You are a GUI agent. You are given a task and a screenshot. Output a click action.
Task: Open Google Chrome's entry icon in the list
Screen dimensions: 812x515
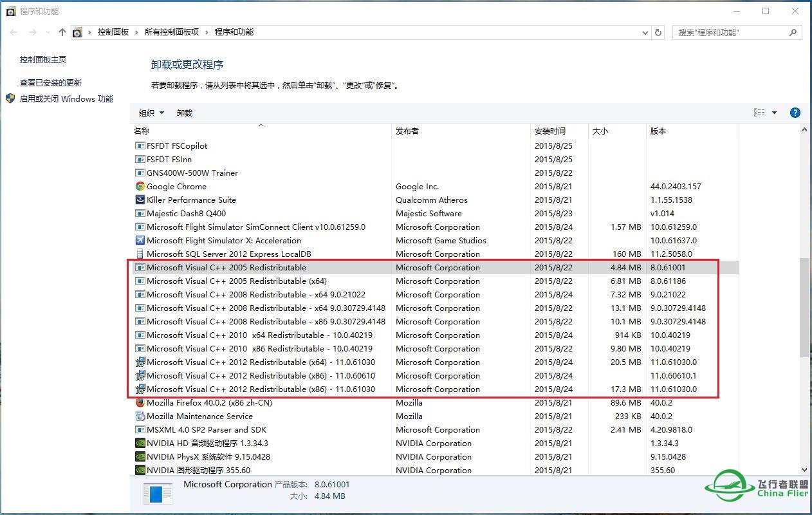click(140, 186)
